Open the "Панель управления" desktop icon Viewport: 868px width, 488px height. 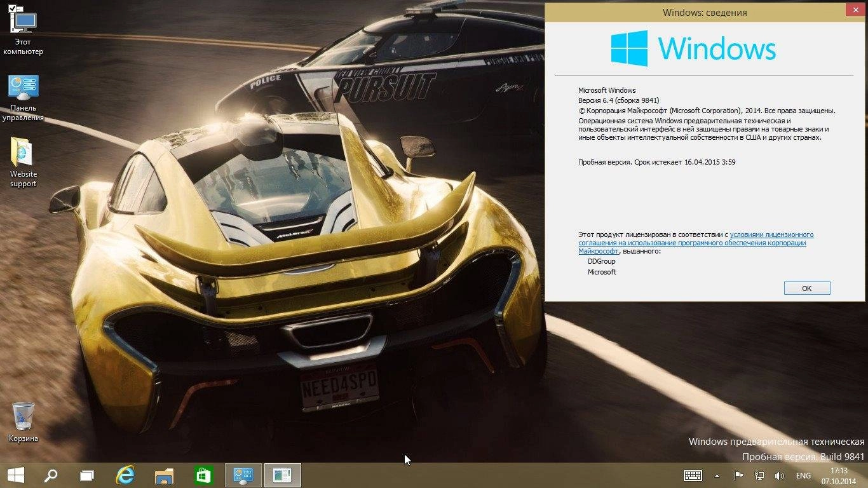(x=24, y=98)
